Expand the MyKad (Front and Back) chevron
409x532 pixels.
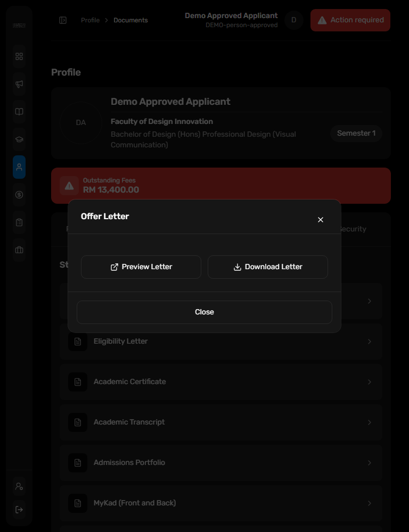[369, 503]
